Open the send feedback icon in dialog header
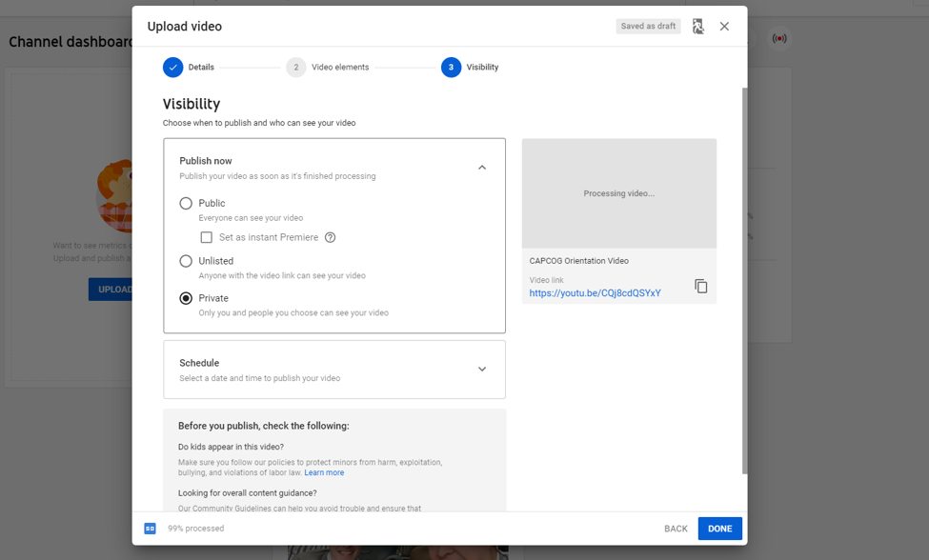The image size is (929, 560). tap(697, 26)
